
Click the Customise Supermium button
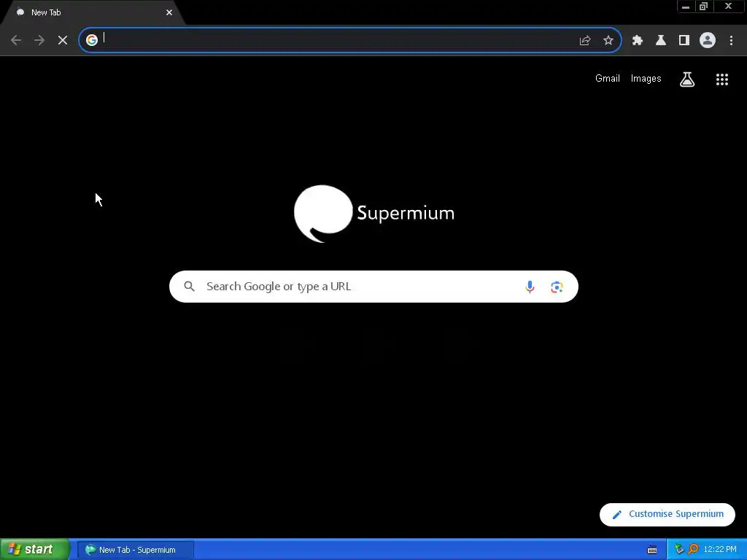click(x=667, y=514)
